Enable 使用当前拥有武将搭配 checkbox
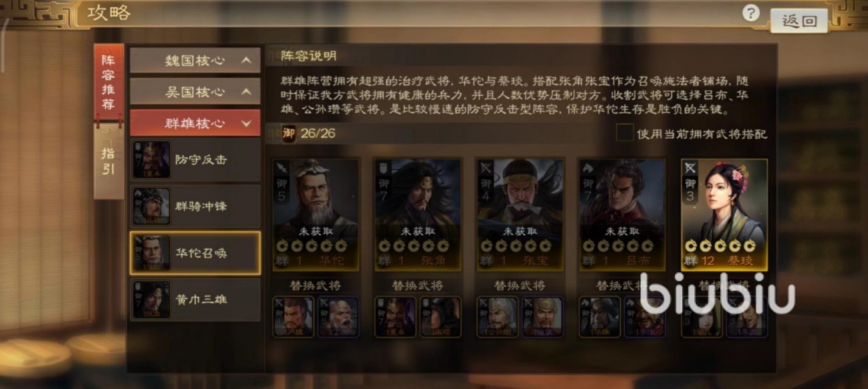This screenshot has height=389, width=868. [x=624, y=133]
